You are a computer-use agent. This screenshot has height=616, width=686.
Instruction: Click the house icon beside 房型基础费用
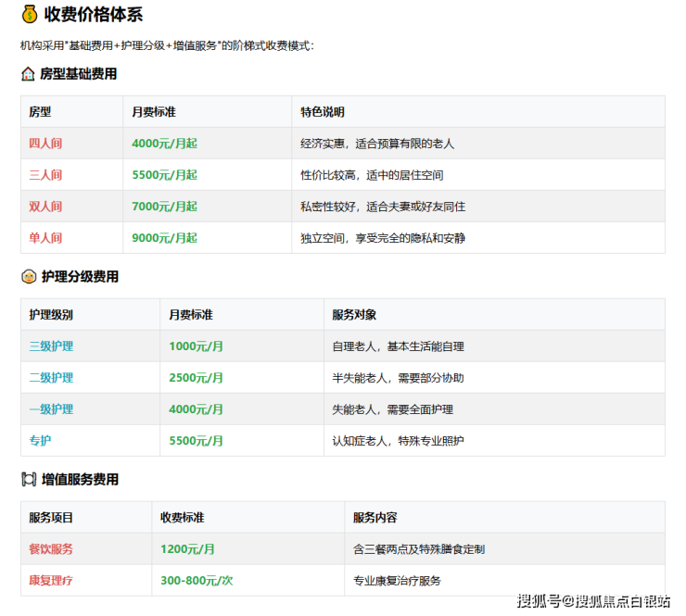(28, 74)
